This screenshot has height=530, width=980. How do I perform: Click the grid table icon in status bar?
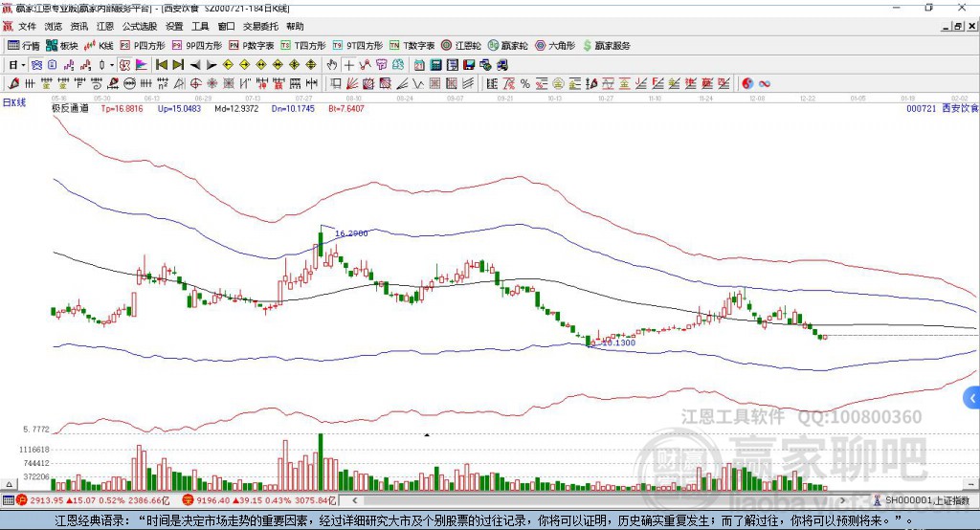tap(8, 500)
